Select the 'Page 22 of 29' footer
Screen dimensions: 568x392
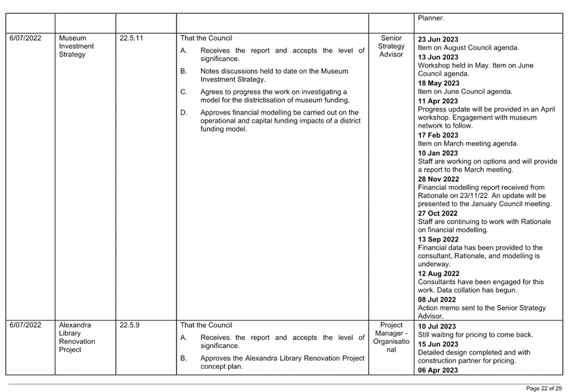[544, 388]
